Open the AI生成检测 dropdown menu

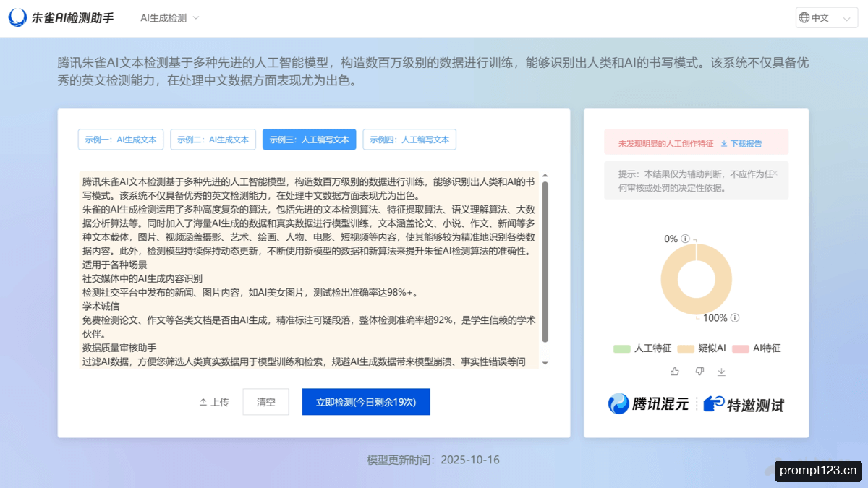tap(170, 18)
